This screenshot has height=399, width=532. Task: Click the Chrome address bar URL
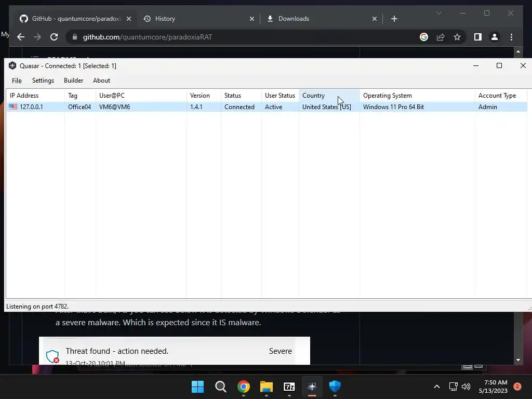point(147,37)
